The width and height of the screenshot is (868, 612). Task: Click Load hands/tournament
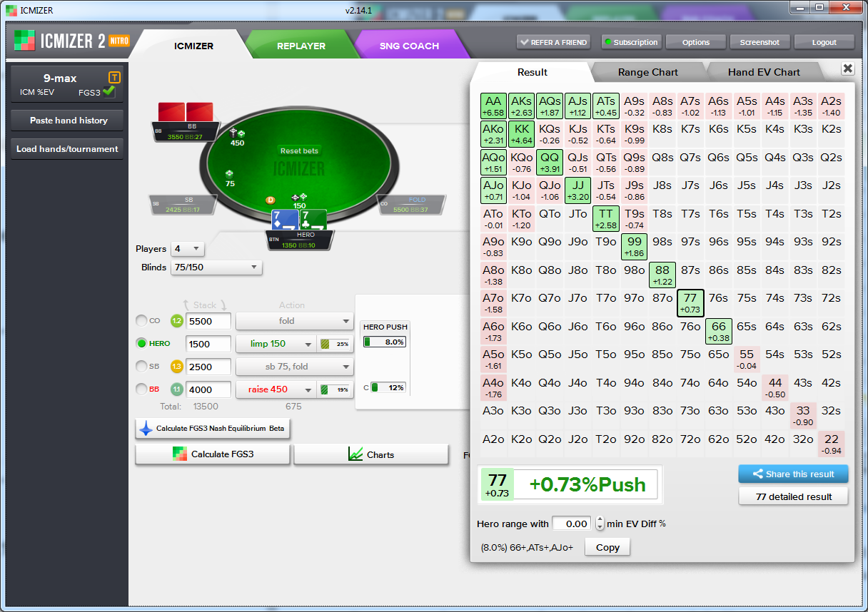tap(67, 149)
